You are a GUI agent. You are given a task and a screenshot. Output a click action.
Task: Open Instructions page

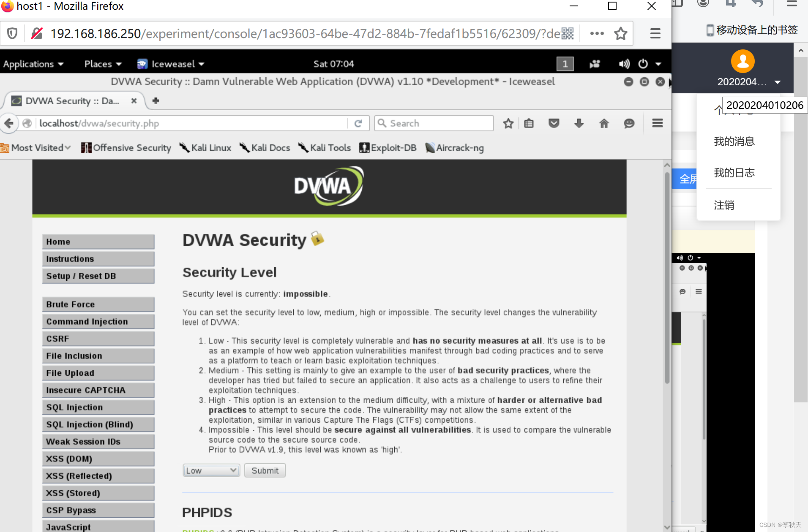tap(98, 259)
